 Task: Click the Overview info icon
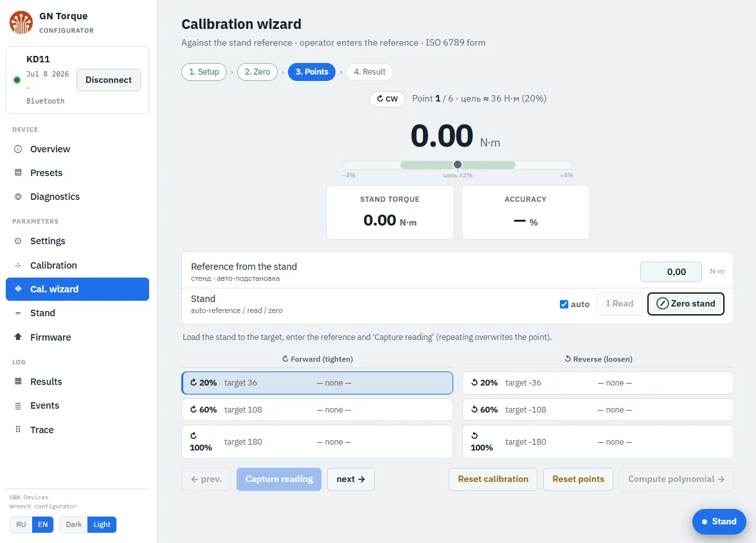point(18,149)
